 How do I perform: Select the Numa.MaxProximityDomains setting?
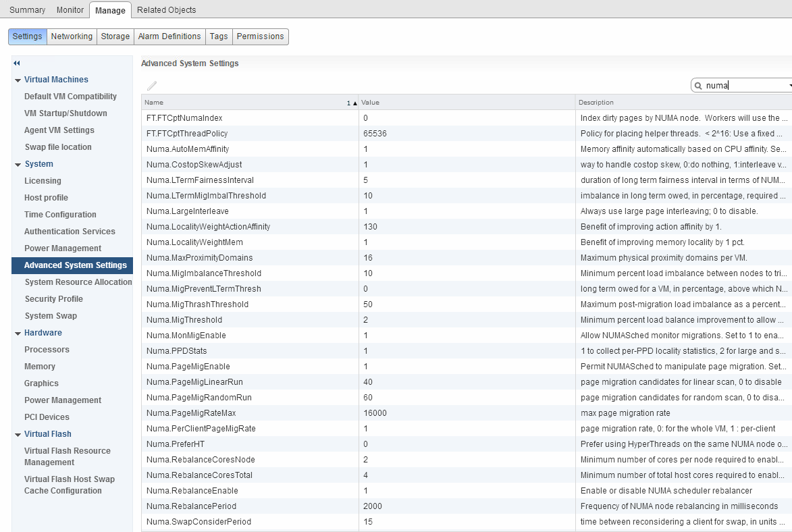[x=467, y=258]
